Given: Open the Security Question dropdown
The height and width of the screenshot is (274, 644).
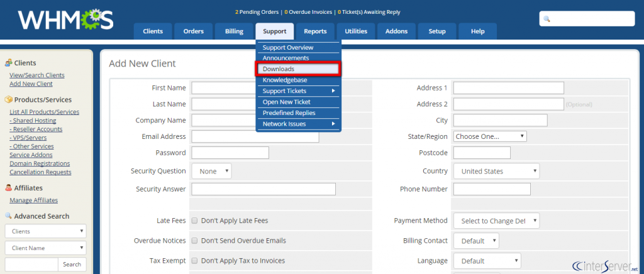Looking at the screenshot, I should click(x=211, y=171).
